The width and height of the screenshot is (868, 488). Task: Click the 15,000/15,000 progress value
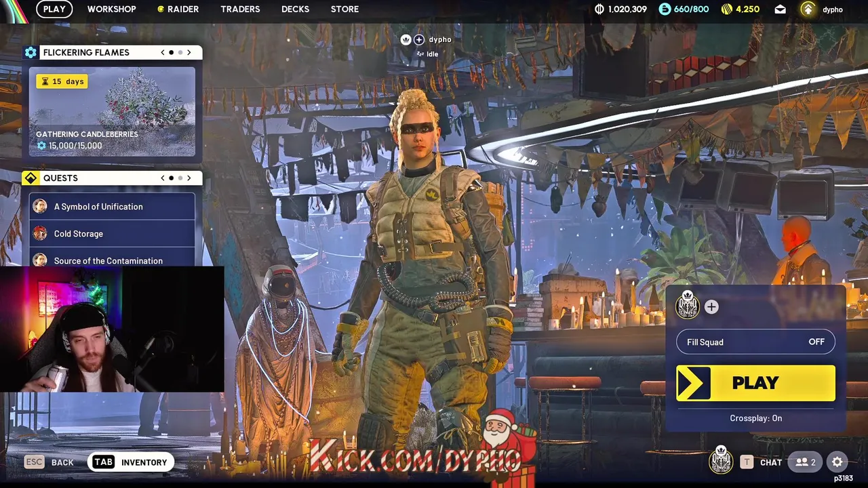pos(75,146)
